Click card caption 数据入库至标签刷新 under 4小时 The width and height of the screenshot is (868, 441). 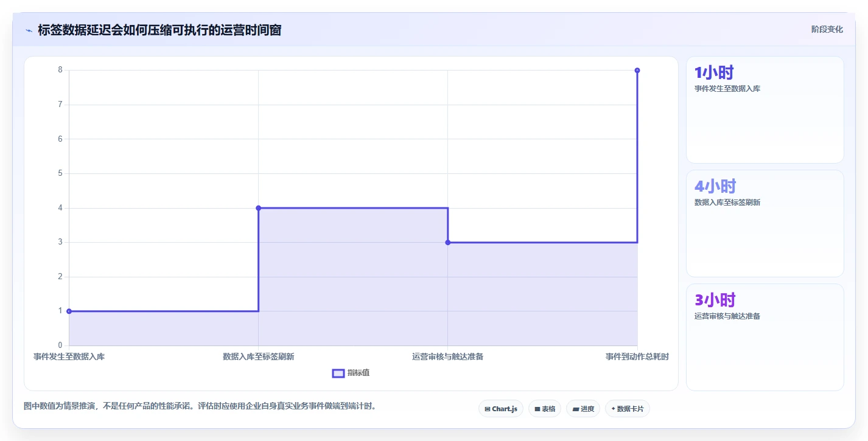727,203
